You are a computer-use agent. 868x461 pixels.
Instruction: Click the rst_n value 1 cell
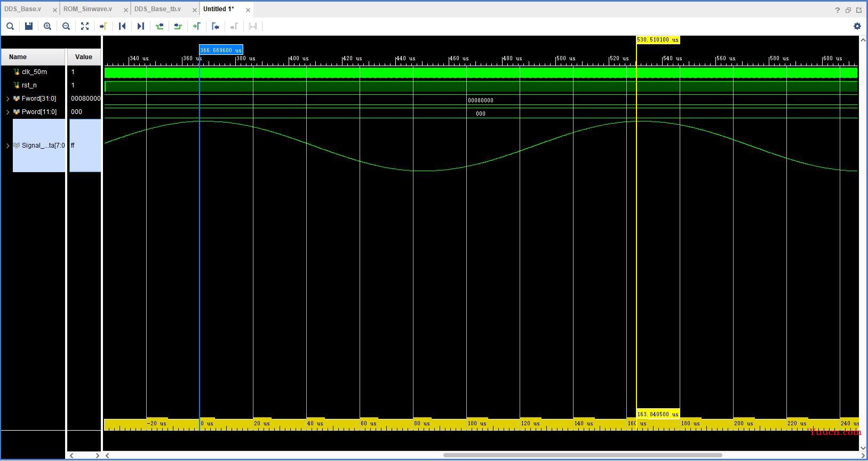(73, 85)
